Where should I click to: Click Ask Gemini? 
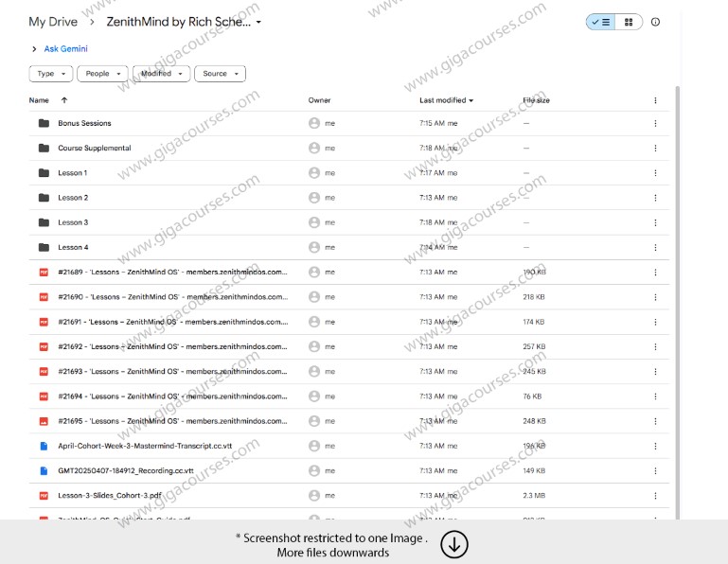(65, 48)
